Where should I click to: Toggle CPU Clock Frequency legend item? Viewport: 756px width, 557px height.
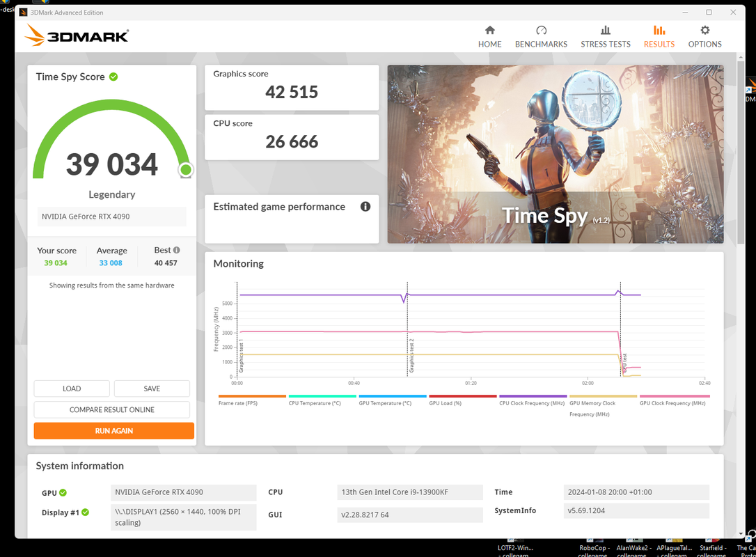pos(533,400)
